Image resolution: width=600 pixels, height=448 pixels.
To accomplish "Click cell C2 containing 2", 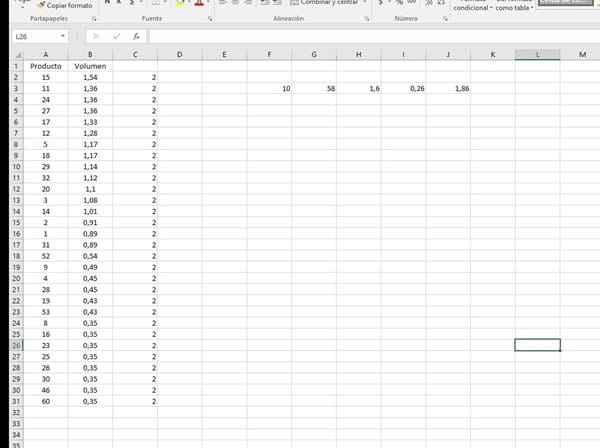I will point(135,77).
